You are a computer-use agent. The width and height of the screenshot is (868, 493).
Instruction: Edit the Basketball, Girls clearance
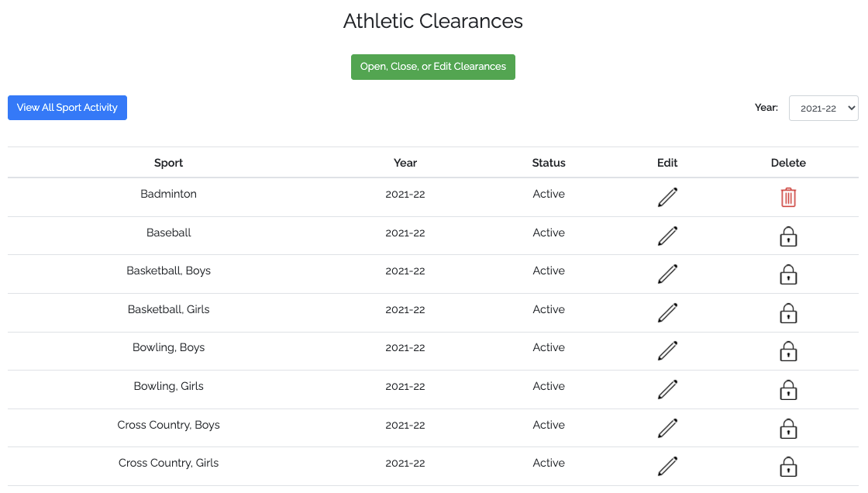[x=667, y=312]
